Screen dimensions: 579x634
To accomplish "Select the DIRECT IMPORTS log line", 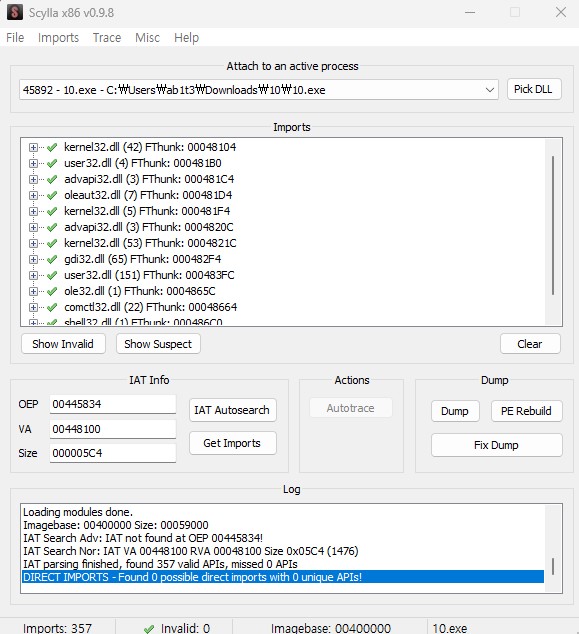I will tap(283, 577).
